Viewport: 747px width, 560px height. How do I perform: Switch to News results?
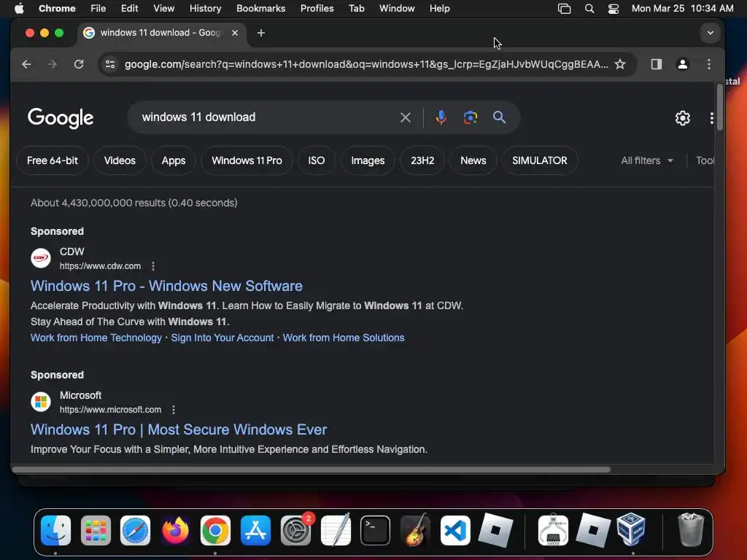click(473, 160)
